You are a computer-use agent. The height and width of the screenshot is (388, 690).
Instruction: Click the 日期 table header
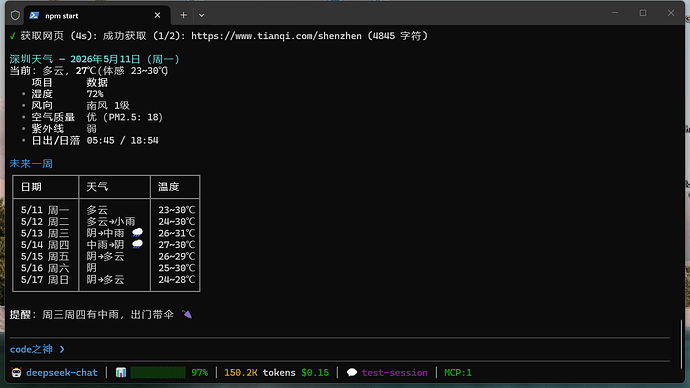click(x=31, y=187)
